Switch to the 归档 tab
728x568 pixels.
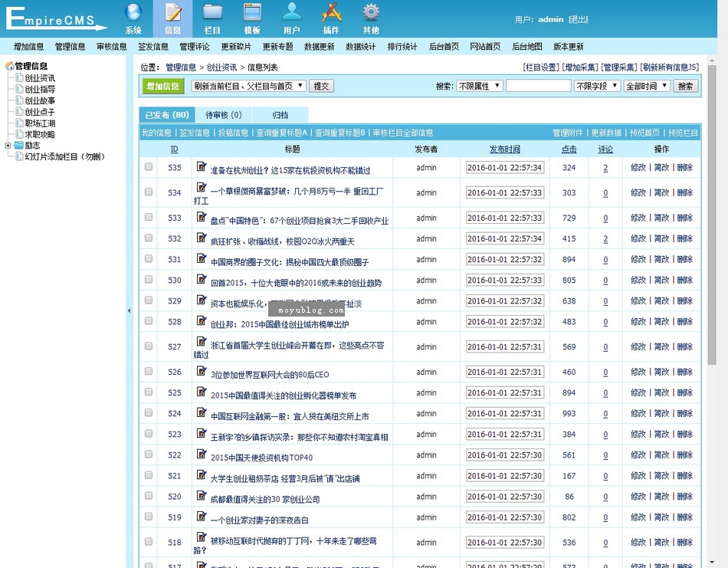[280, 115]
